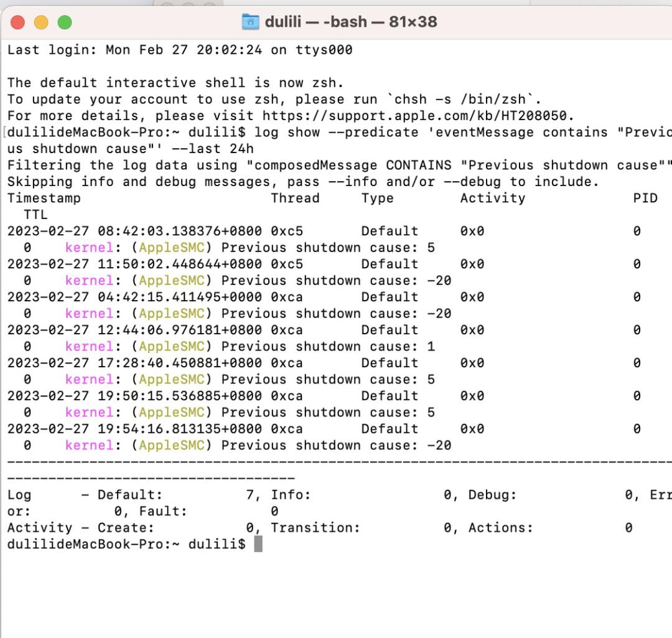672x638 pixels.
Task: Click the 'Transition:' label in the summary
Action: [x=315, y=528]
